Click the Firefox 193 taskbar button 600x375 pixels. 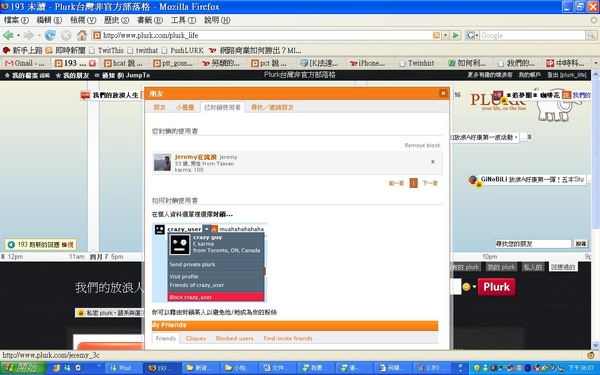[x=162, y=368]
